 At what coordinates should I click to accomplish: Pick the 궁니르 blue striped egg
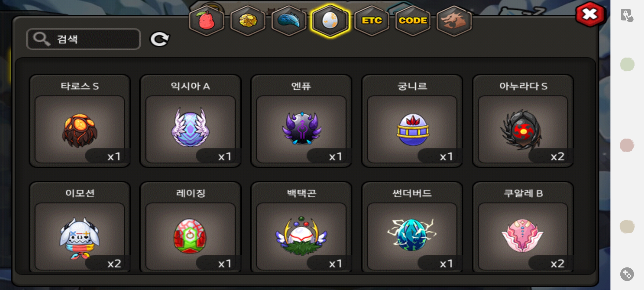(x=412, y=121)
